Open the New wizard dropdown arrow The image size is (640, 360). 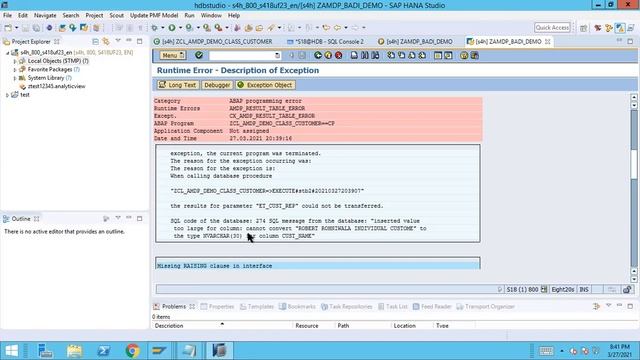(16, 28)
